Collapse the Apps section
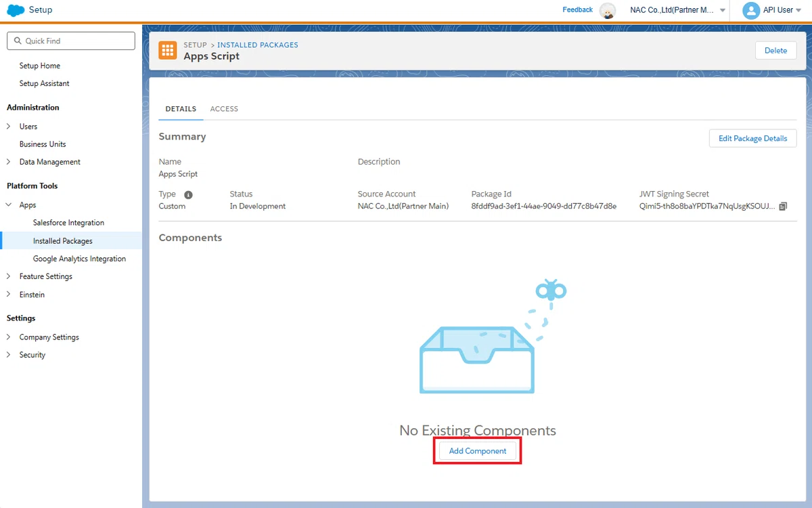The image size is (812, 508). [9, 205]
